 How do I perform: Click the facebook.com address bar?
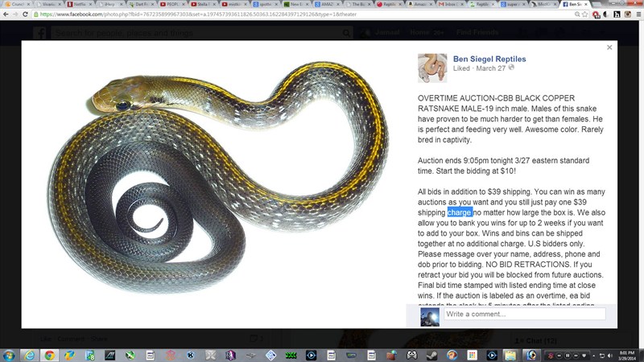[304, 14]
